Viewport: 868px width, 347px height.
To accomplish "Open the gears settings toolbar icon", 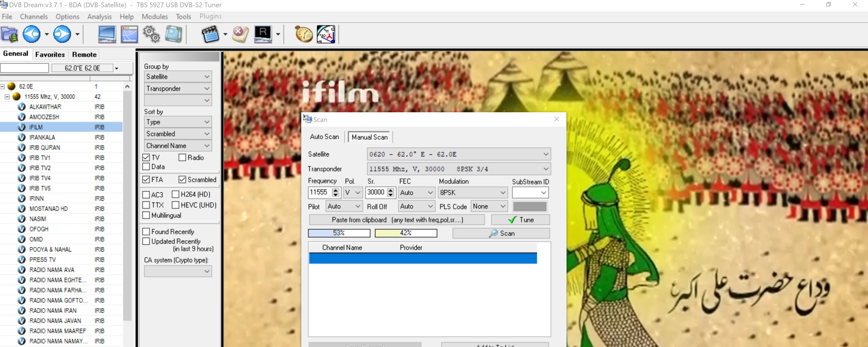I will [151, 34].
